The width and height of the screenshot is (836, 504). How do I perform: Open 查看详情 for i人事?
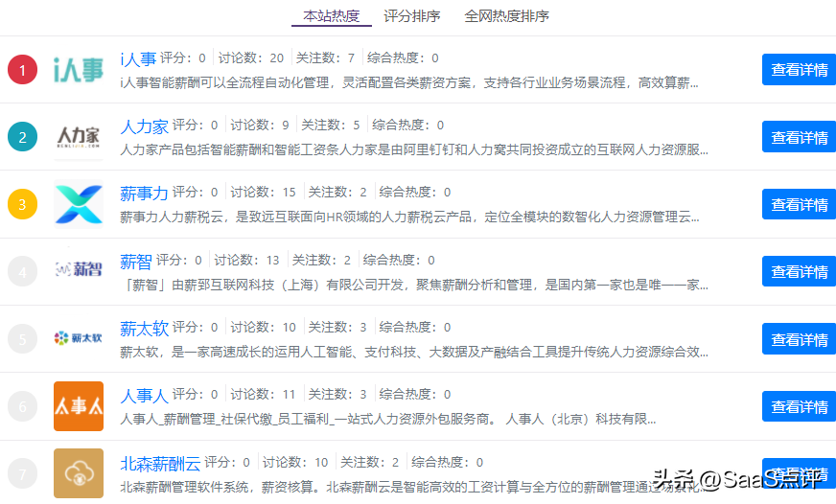(799, 70)
